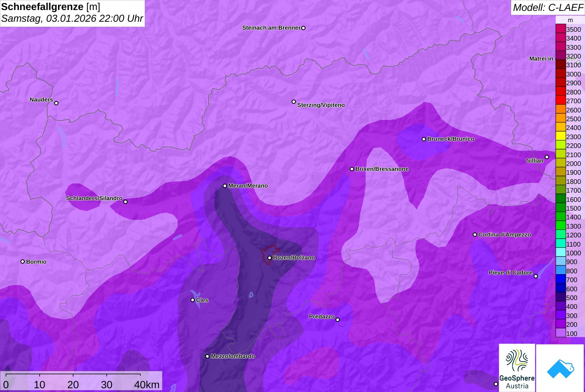Select the 1000 m cyan legend swatch
The height and width of the screenshot is (392, 585).
coord(560,252)
